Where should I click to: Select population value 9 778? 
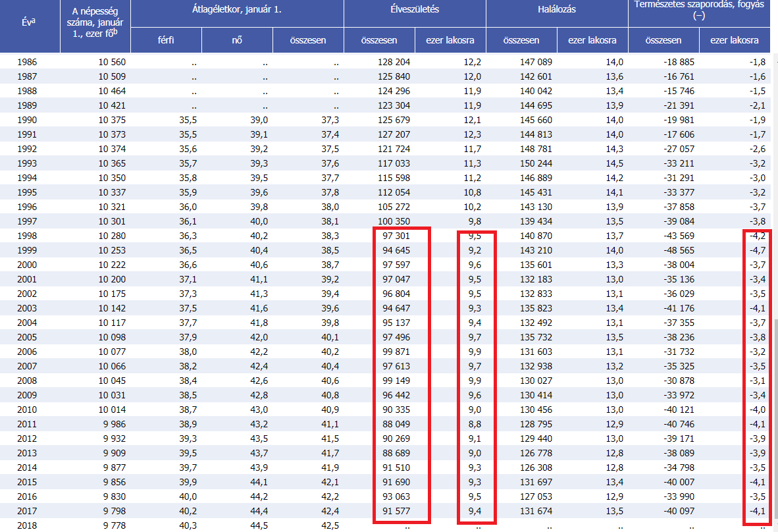115,525
